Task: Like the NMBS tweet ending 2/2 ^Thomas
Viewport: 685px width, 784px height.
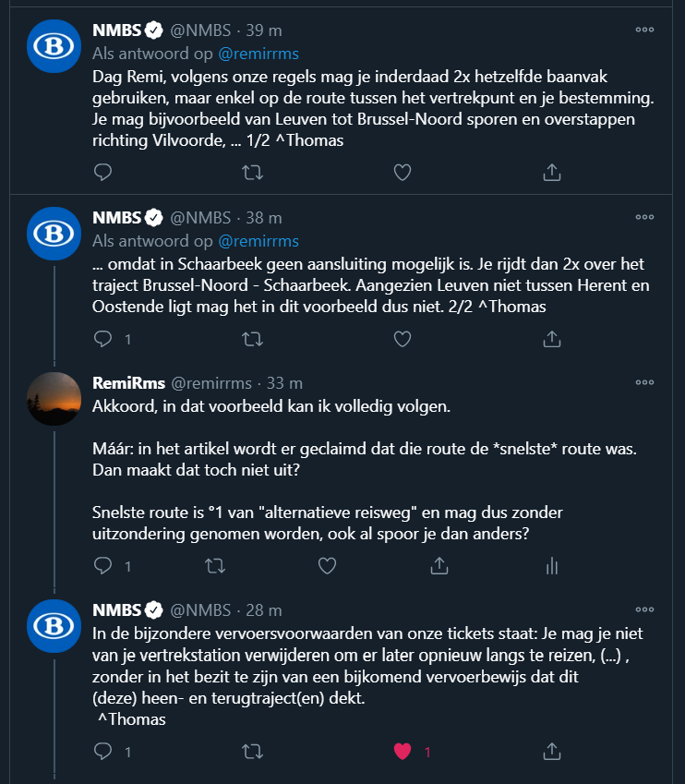Action: click(x=402, y=339)
